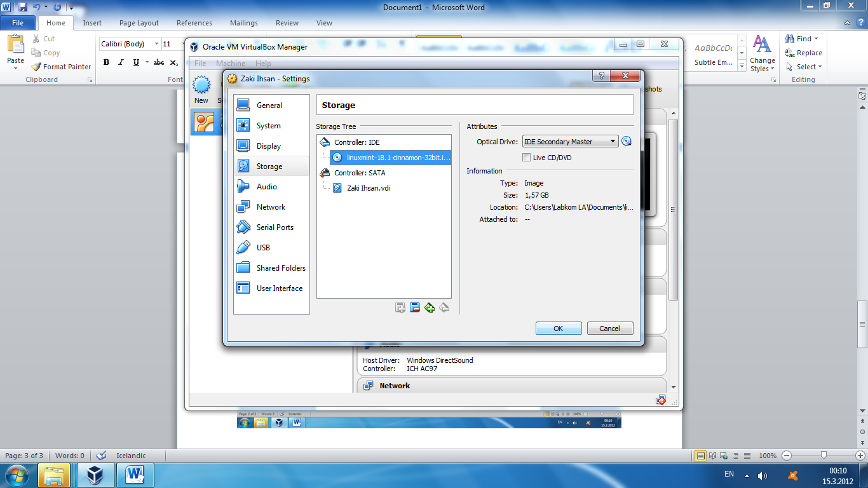Select Storage settings category
868x488 pixels.
pos(271,166)
